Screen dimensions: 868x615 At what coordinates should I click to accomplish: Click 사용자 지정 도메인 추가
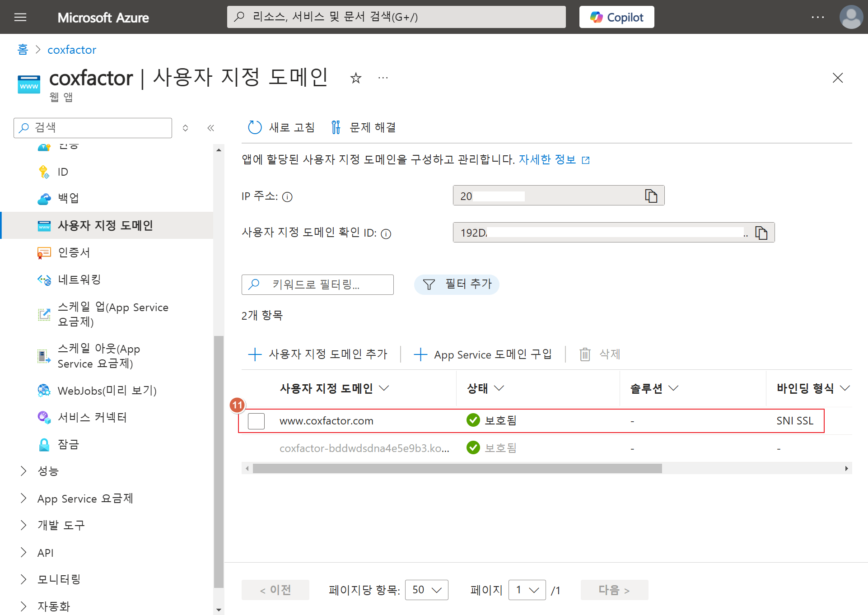pos(318,354)
